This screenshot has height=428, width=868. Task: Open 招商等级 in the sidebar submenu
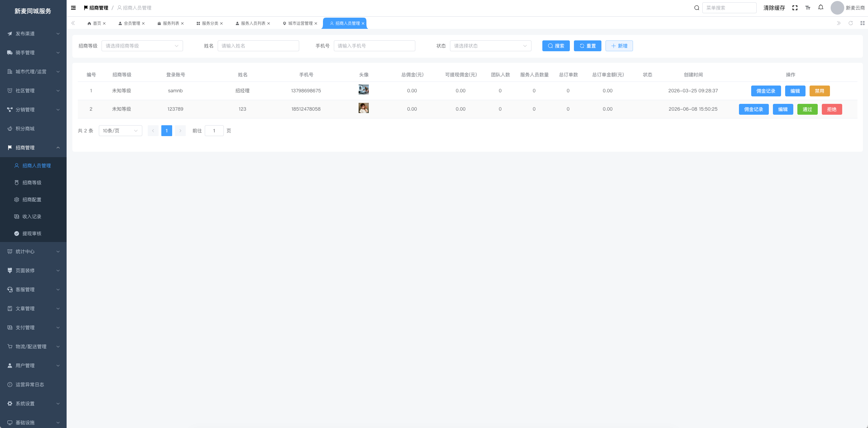[x=33, y=183]
